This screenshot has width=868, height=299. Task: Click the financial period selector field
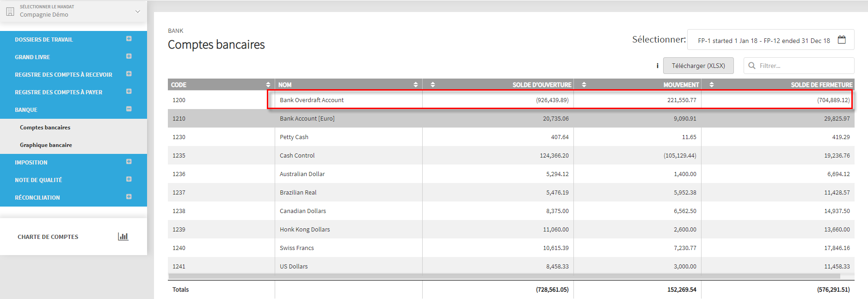coord(770,40)
